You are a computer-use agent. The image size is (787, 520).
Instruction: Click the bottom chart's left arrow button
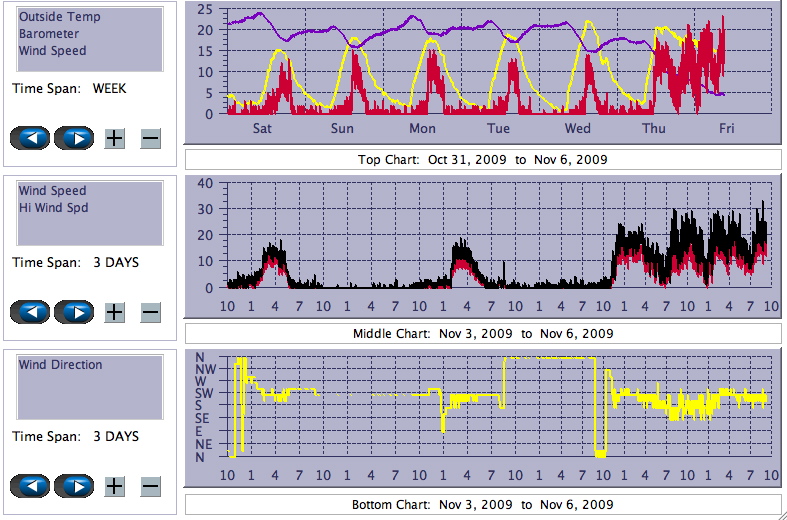pyautogui.click(x=31, y=486)
